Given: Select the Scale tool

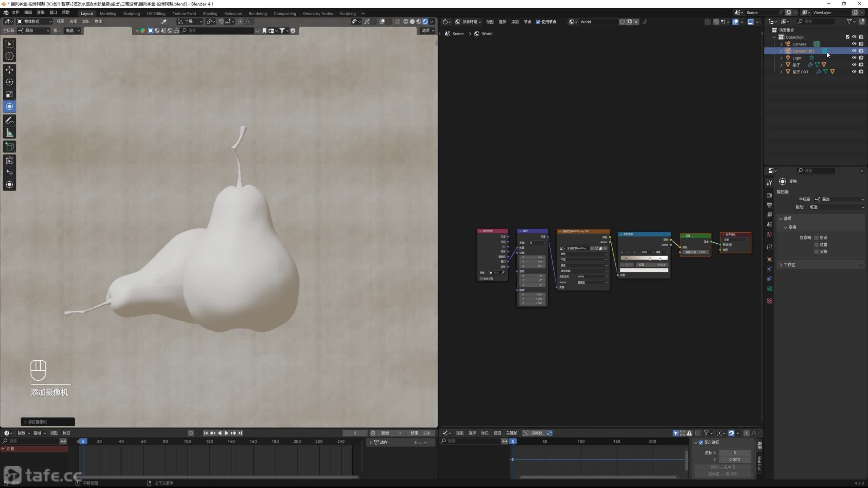Looking at the screenshot, I should 9,94.
